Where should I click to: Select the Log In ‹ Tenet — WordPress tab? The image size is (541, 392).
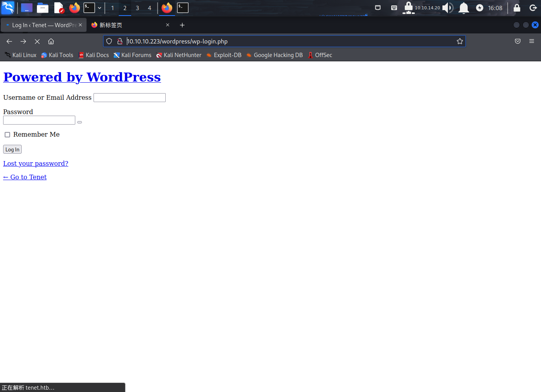tap(43, 25)
